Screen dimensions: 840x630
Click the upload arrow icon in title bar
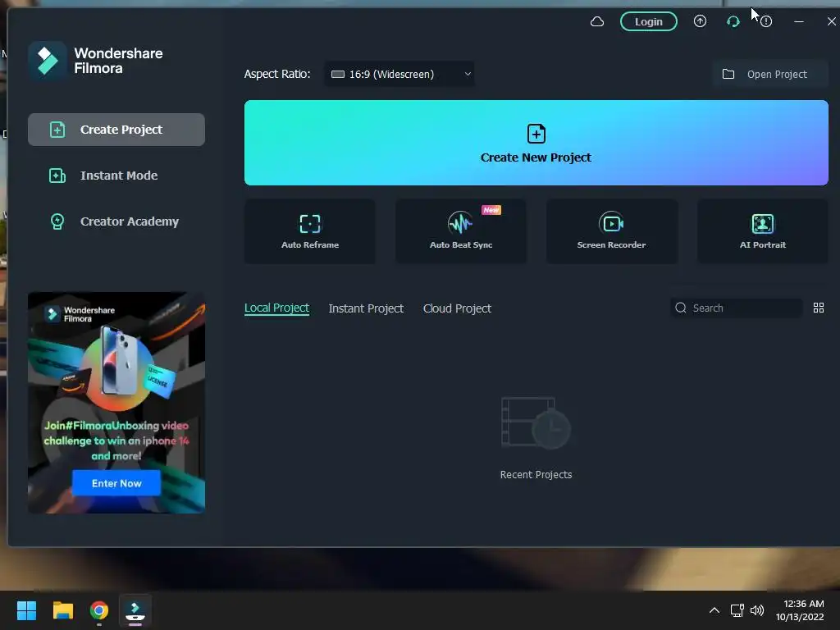point(700,21)
